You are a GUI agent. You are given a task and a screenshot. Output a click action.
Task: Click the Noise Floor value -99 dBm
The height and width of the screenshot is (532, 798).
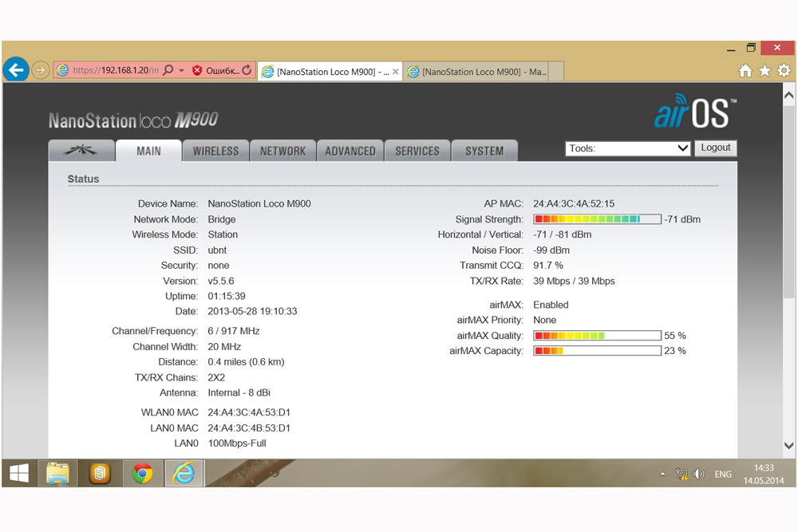[551, 250]
